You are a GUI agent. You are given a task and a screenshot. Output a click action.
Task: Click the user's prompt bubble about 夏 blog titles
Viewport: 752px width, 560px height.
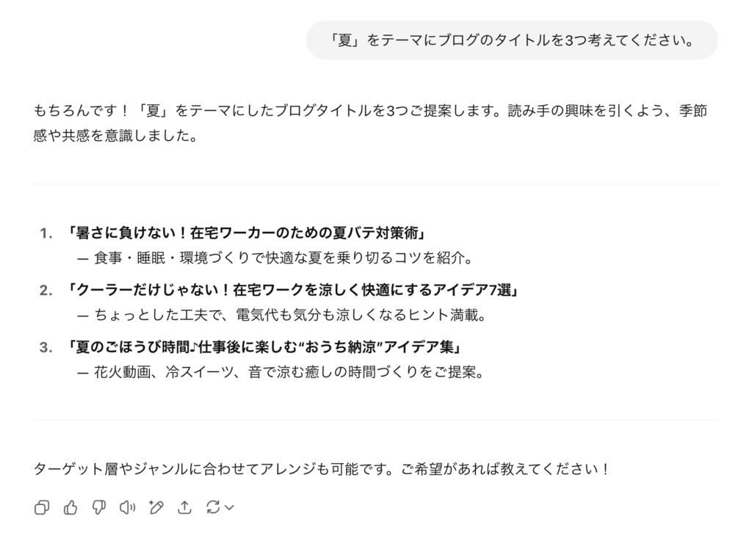pyautogui.click(x=511, y=40)
